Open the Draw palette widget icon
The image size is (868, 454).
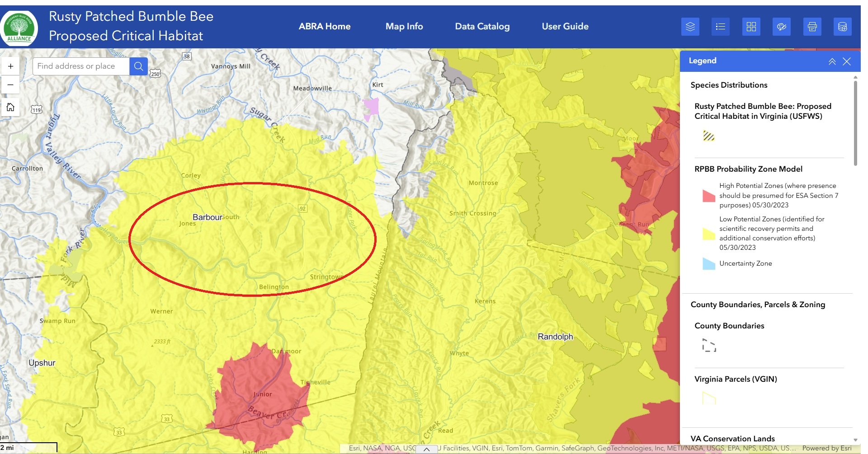[x=782, y=27]
